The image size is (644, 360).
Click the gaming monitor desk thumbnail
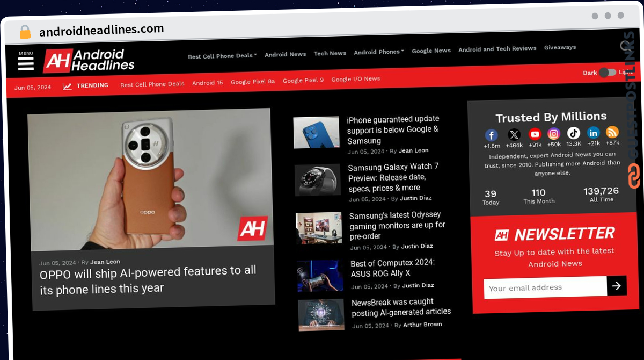coord(319,228)
